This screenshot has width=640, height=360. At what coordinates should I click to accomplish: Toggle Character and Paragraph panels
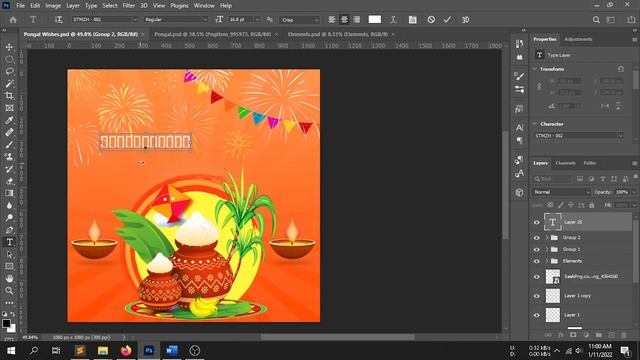pyautogui.click(x=413, y=20)
